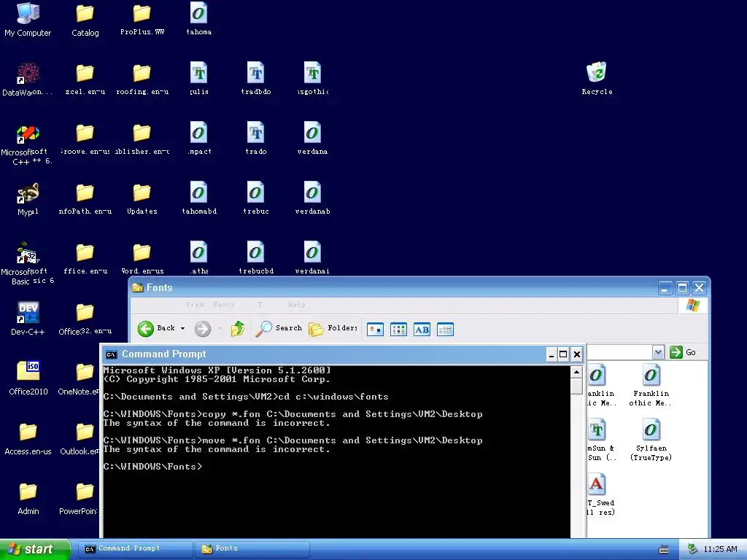Select the Recycle Bin desktop icon

[597, 79]
